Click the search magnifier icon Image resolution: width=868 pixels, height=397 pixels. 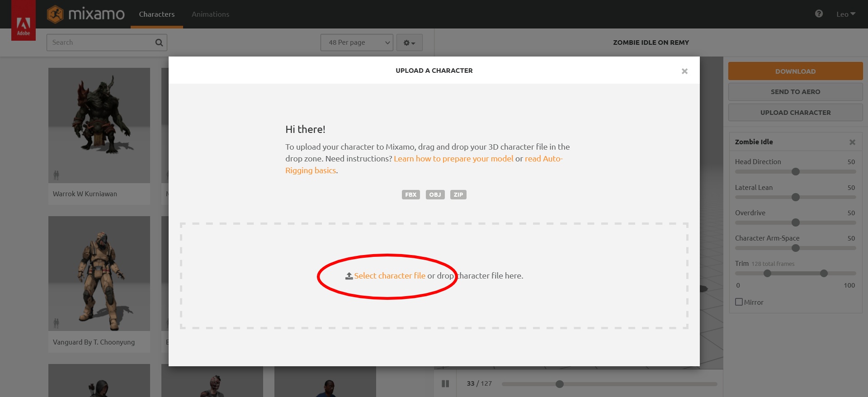click(x=159, y=43)
